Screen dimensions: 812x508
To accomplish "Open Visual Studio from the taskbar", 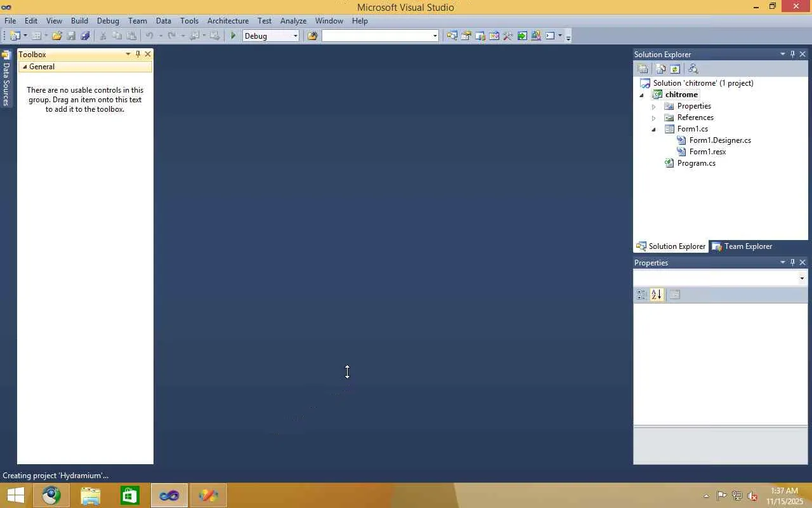I will tap(169, 495).
